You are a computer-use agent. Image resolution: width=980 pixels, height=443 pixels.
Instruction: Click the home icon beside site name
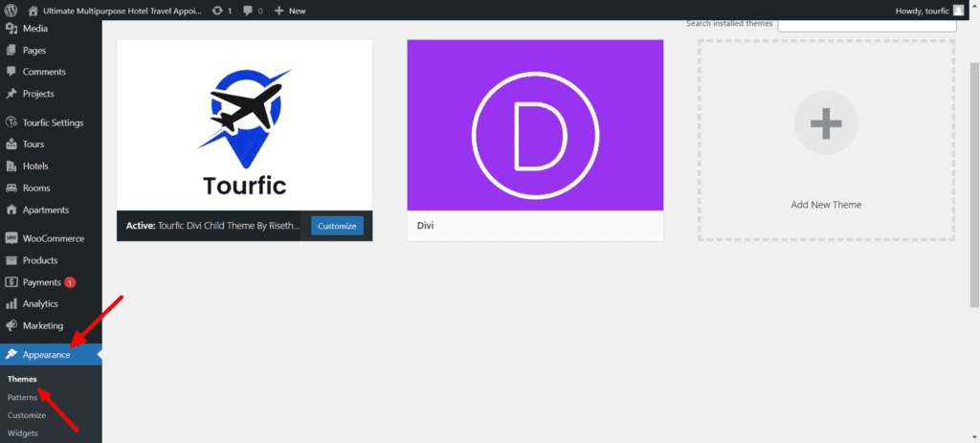33,11
